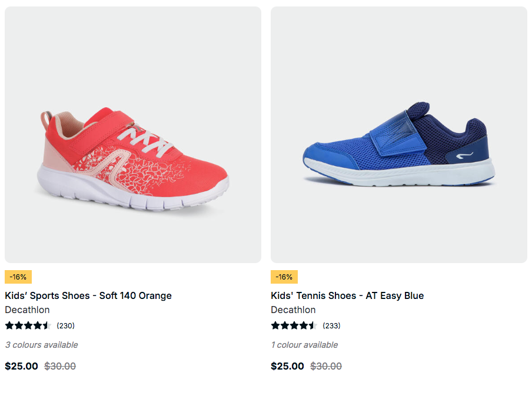The image size is (532, 399).
Task: Click the Kids' Tennis Shoes - AT Easy Blue title
Action: 347,295
